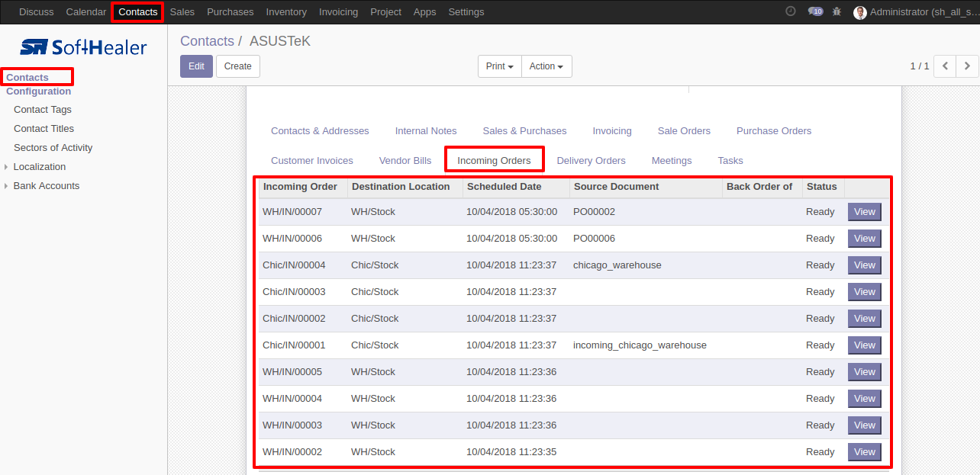View order Chic/IN/00003
Image resolution: width=980 pixels, height=475 pixels.
865,292
